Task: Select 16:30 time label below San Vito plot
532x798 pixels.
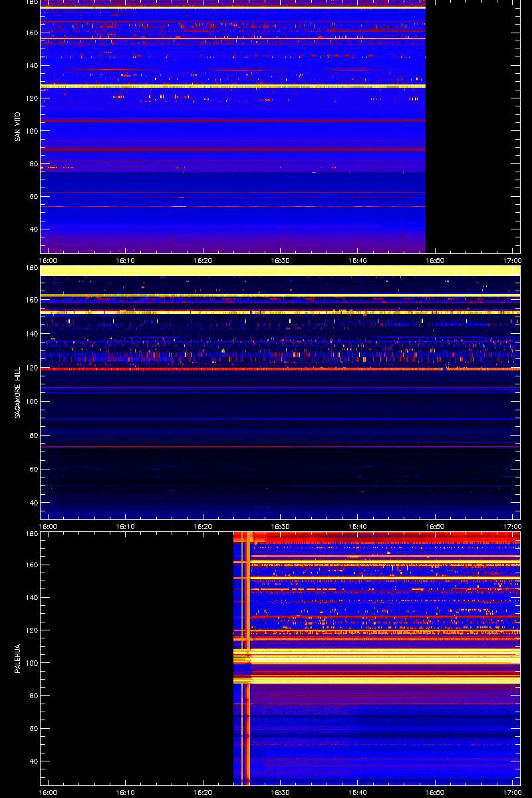Action: pos(281,261)
